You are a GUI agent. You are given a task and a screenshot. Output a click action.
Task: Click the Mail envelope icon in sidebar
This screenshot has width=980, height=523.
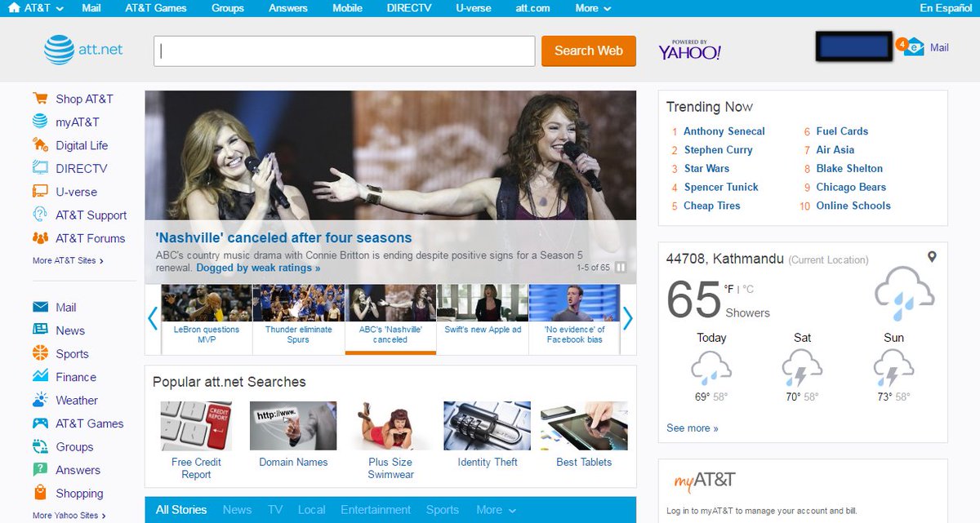(x=40, y=308)
